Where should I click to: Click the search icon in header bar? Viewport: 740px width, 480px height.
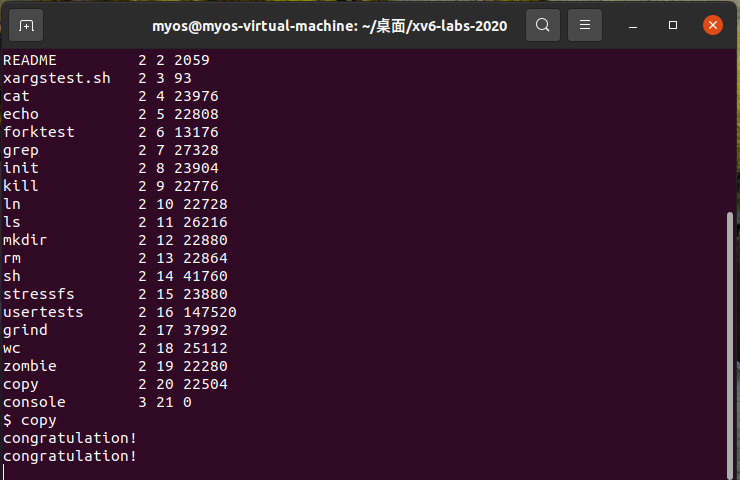coord(542,25)
